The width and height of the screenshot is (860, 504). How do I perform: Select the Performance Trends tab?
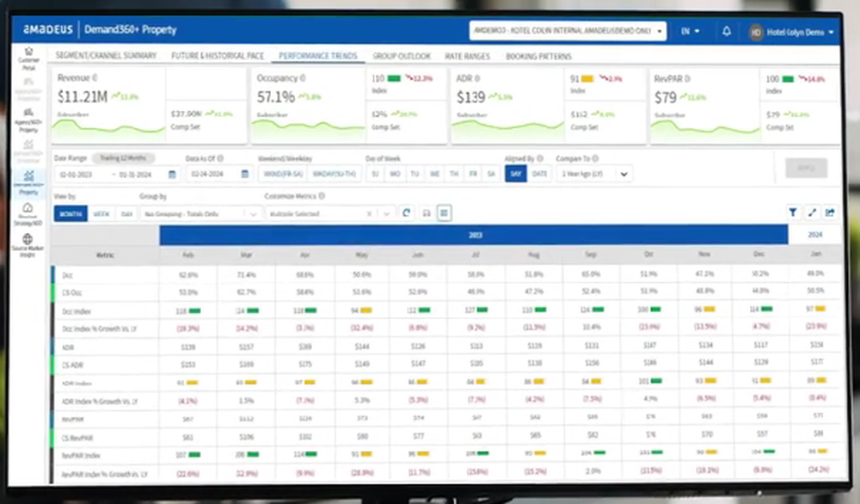click(x=318, y=56)
